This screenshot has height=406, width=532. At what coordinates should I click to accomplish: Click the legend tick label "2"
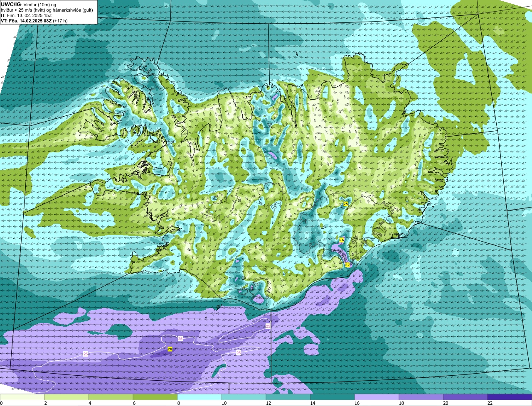coord(45,403)
